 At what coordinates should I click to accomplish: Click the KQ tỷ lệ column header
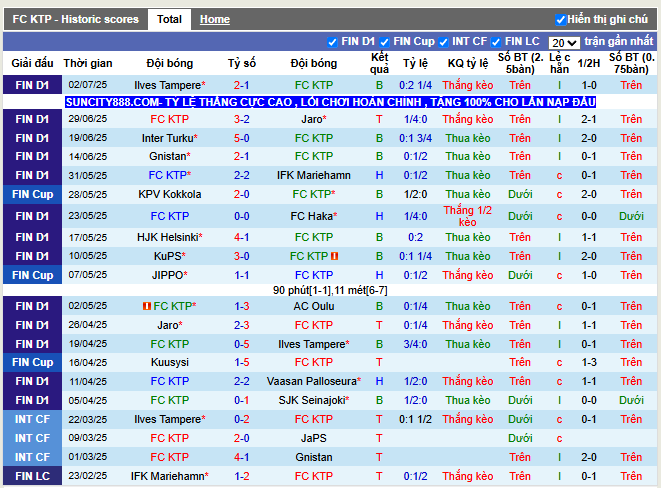tap(468, 63)
